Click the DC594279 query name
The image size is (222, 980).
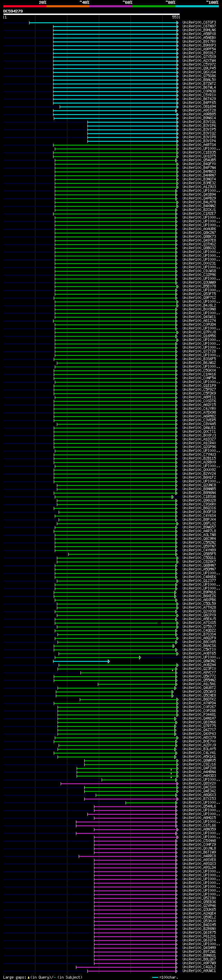point(13,11)
